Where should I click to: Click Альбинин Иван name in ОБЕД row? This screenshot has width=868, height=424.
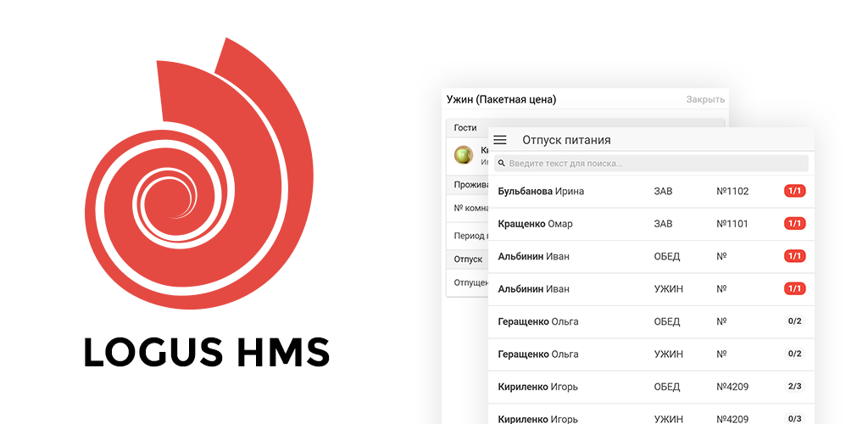[534, 256]
